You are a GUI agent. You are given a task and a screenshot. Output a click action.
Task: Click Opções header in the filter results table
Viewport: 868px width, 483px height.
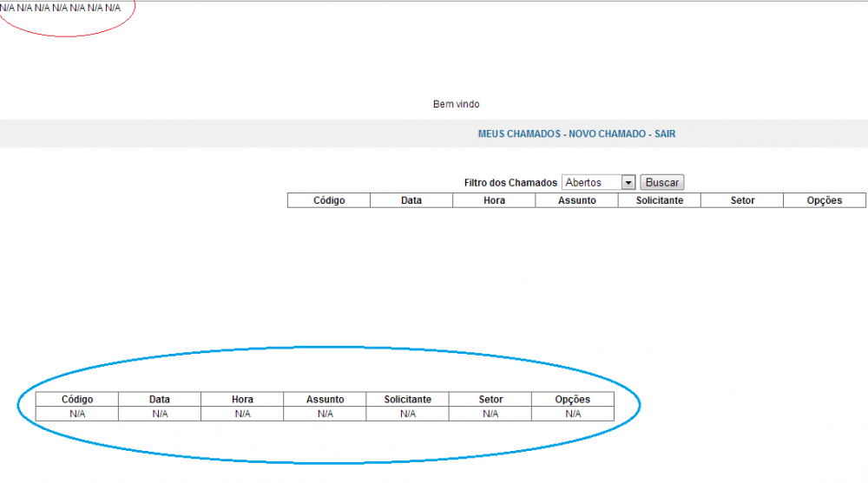pos(824,200)
